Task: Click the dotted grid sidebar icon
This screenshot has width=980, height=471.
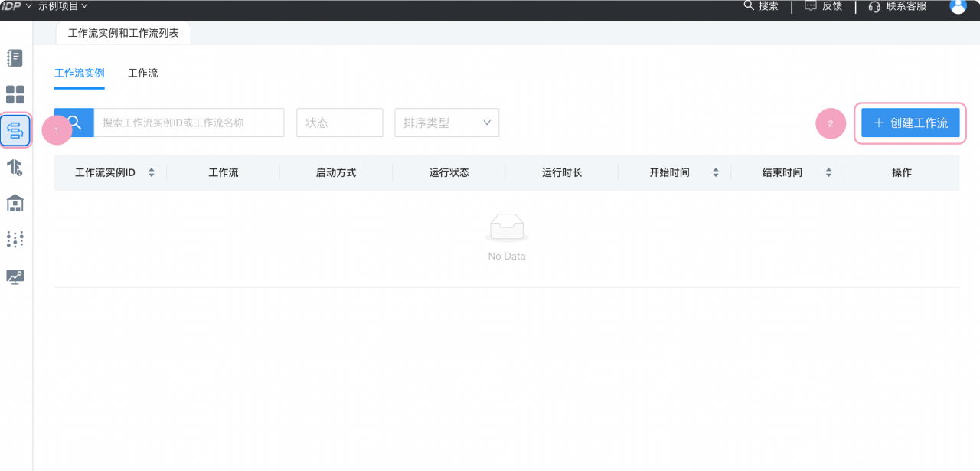Action: (x=15, y=239)
